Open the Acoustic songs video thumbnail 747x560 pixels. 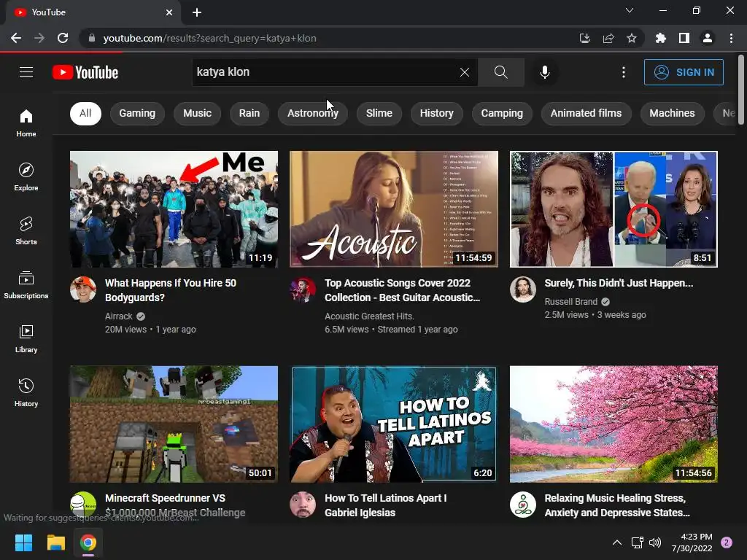(x=393, y=209)
